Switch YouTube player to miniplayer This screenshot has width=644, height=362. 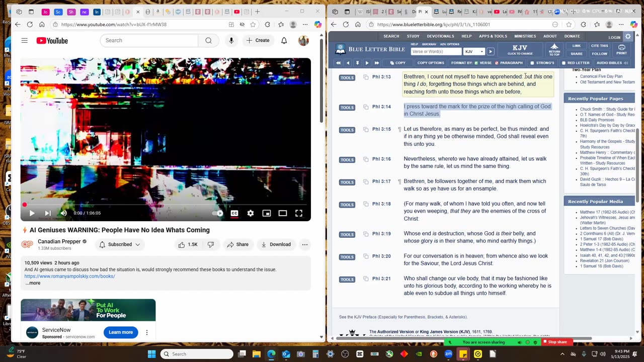(x=267, y=213)
